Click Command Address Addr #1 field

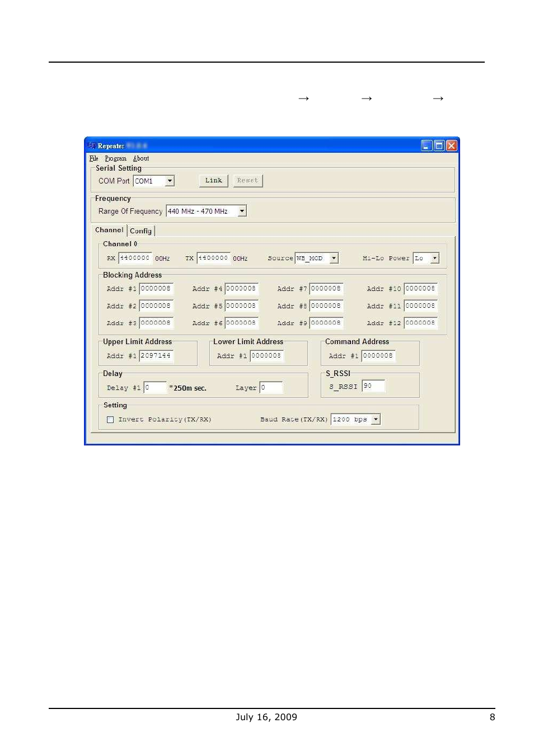pos(378,356)
